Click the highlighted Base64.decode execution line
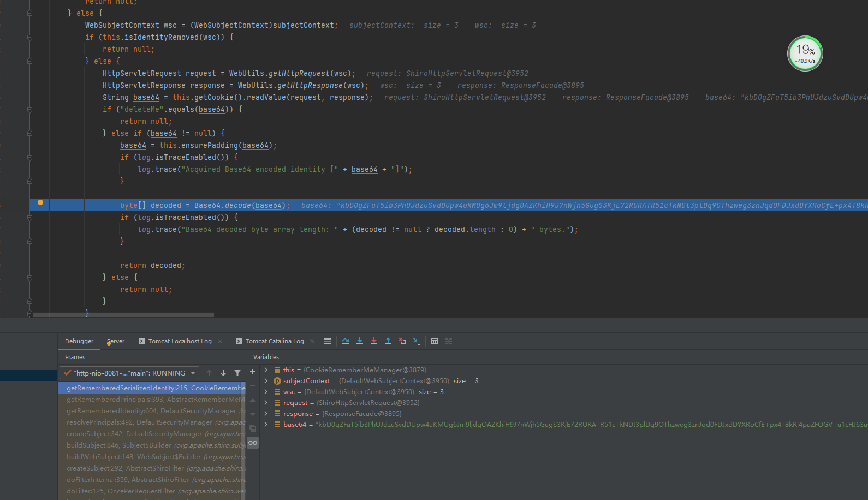868x500 pixels. click(448, 205)
